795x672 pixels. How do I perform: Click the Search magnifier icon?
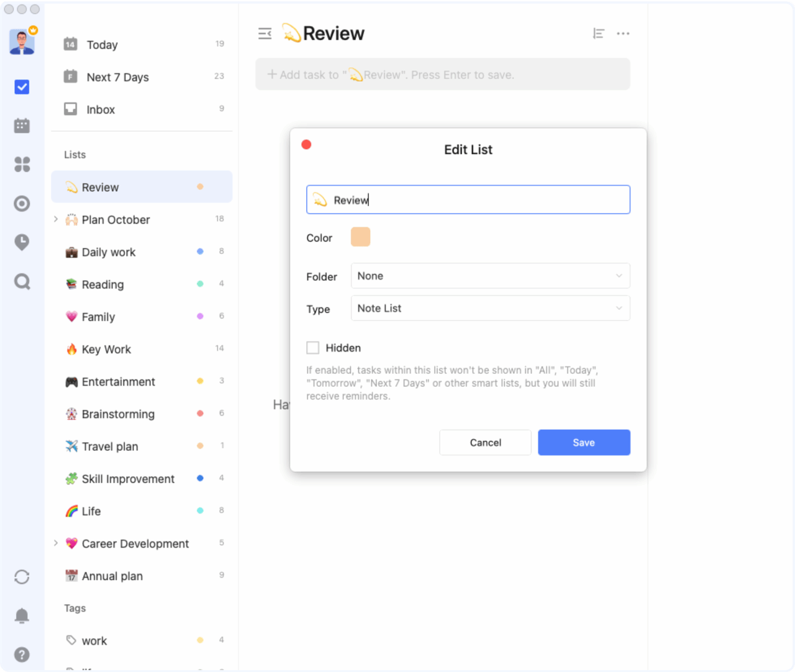22,282
